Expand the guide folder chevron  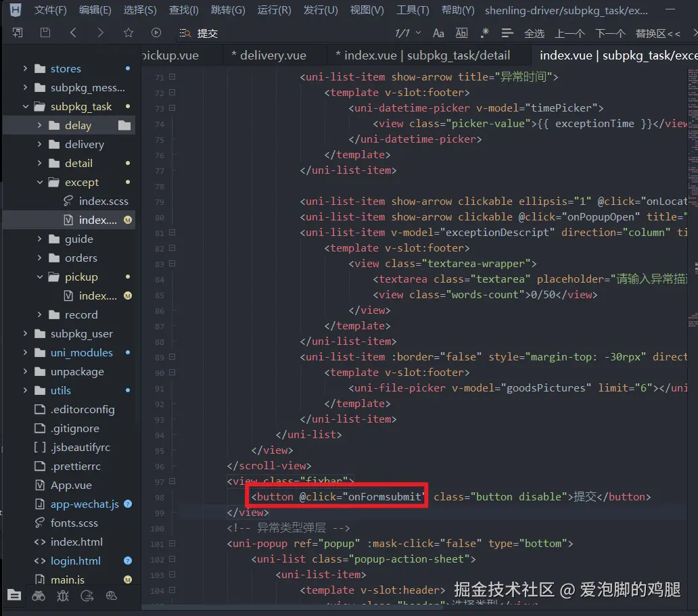tap(40, 239)
